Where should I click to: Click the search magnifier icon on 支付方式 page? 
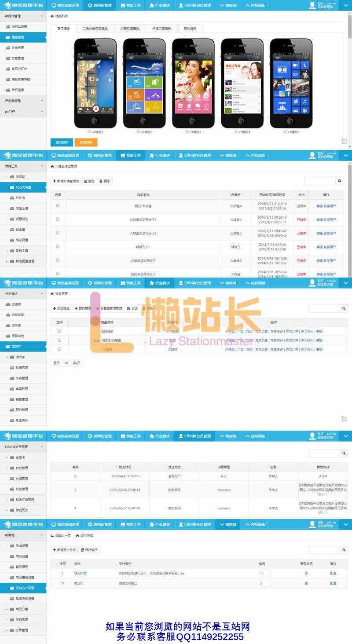344,550
